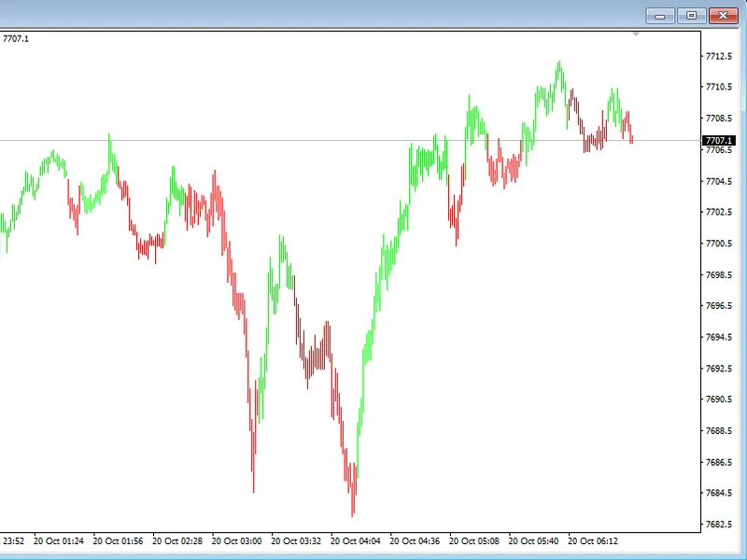Click the 7696.5 price scale label

pos(719,306)
